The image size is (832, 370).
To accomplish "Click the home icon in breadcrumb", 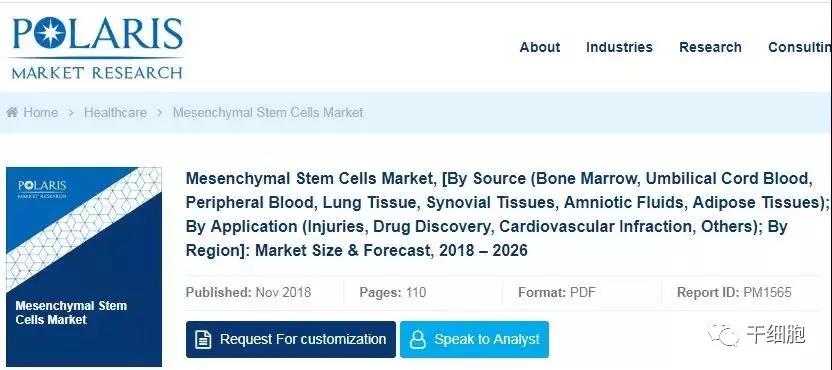I will click(x=12, y=112).
